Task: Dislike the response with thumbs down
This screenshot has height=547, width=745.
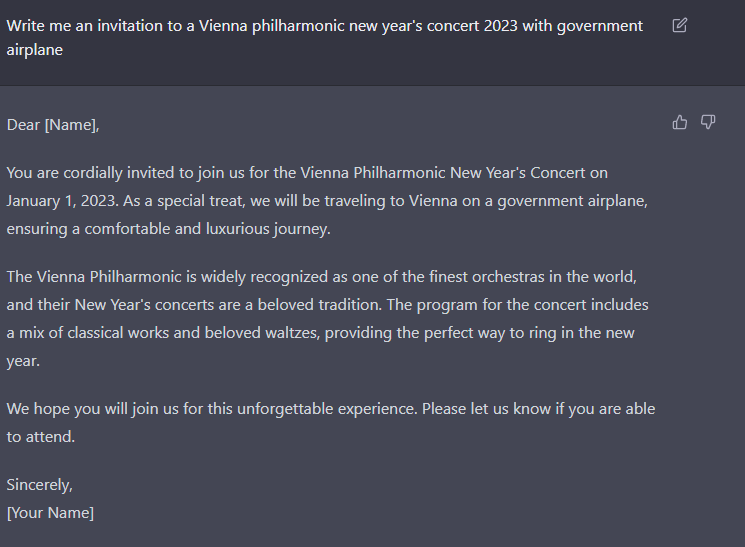Action: click(708, 122)
